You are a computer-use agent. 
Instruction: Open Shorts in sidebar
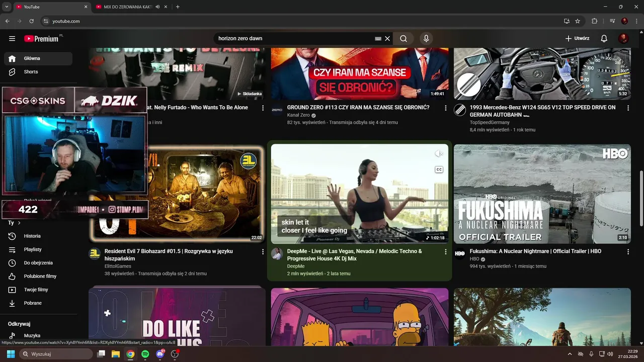point(38,72)
